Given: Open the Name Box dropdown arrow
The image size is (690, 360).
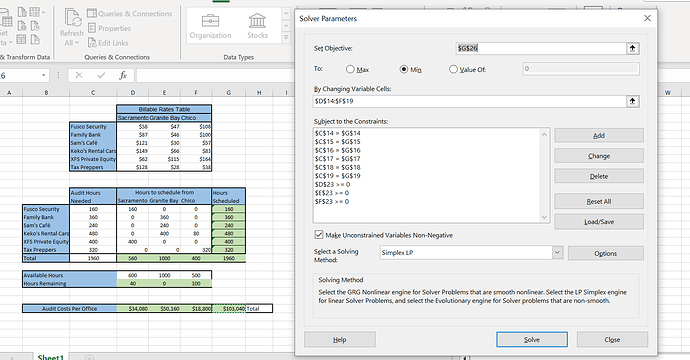Looking at the screenshot, I should coord(44,75).
